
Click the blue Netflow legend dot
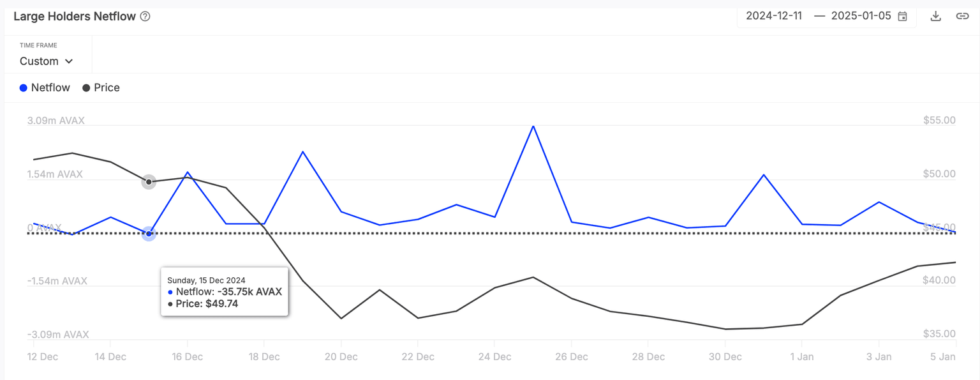tap(24, 88)
